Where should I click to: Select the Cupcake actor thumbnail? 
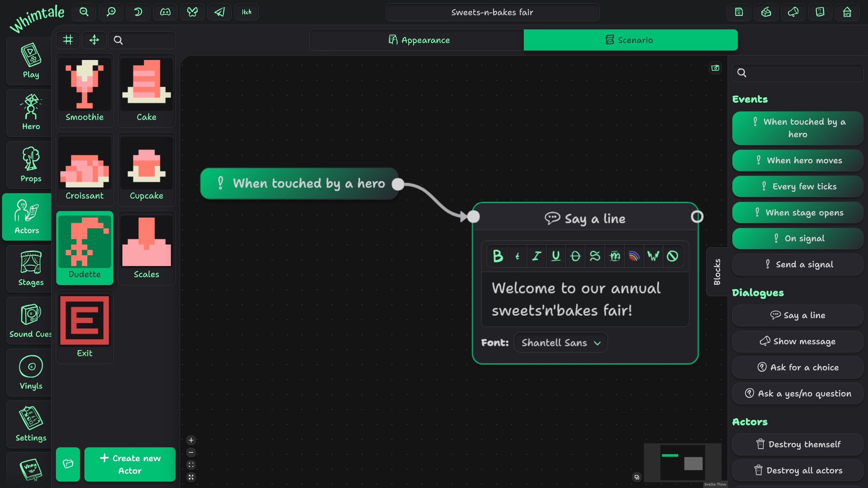tap(146, 169)
